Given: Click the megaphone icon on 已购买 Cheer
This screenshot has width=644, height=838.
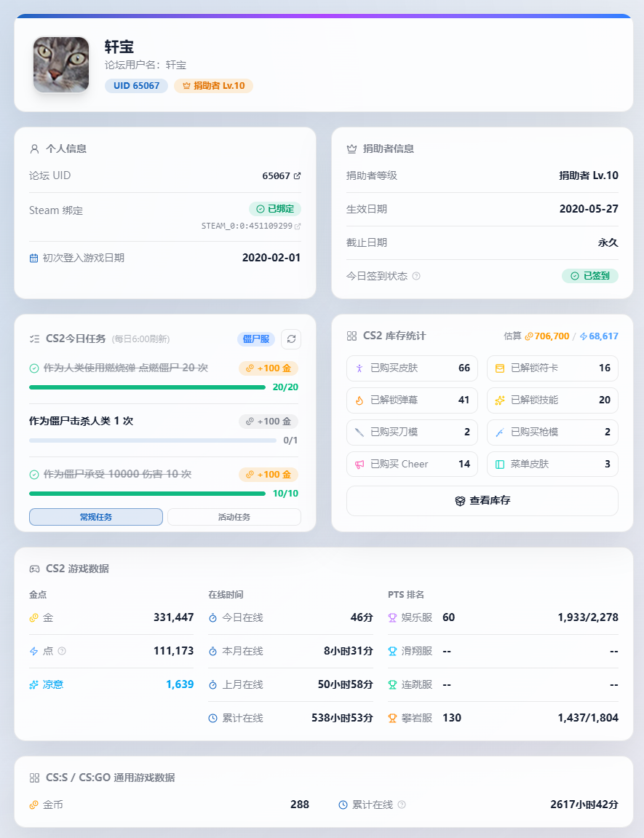Looking at the screenshot, I should click(x=359, y=465).
